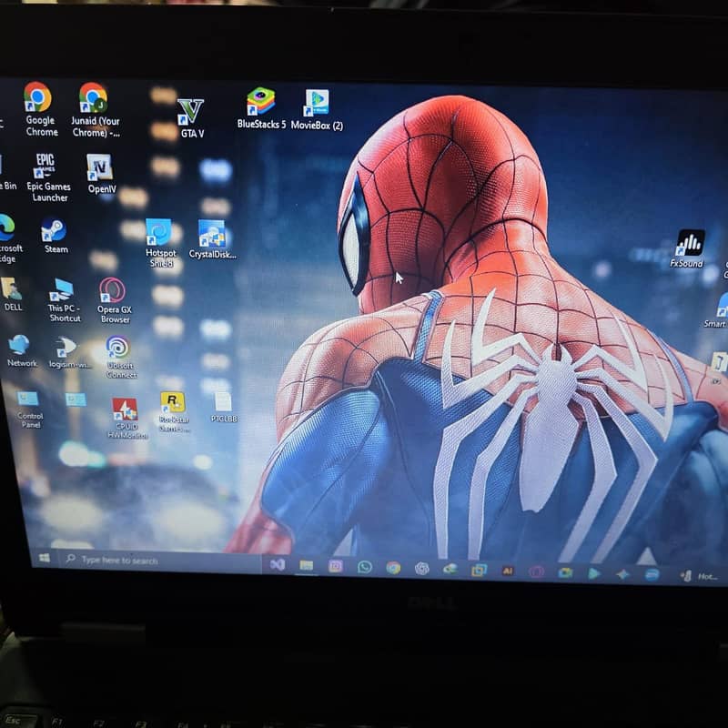Open the Junaid Chrome profile shortcut
Image resolution: width=728 pixels, height=728 pixels.
tap(96, 110)
